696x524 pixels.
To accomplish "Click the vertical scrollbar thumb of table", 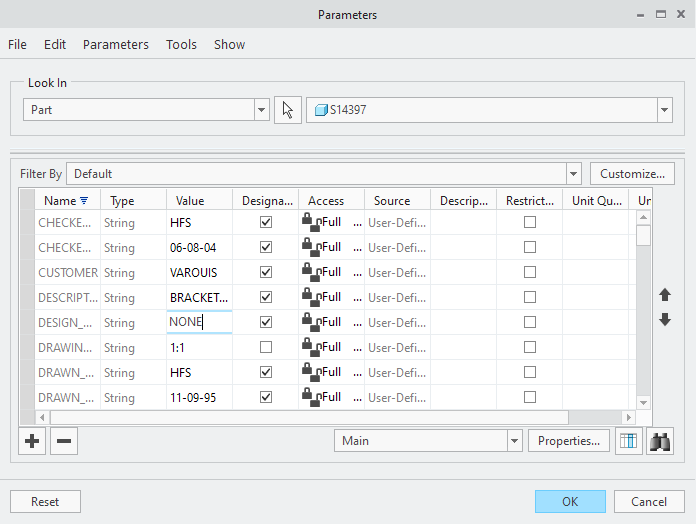I will [643, 235].
